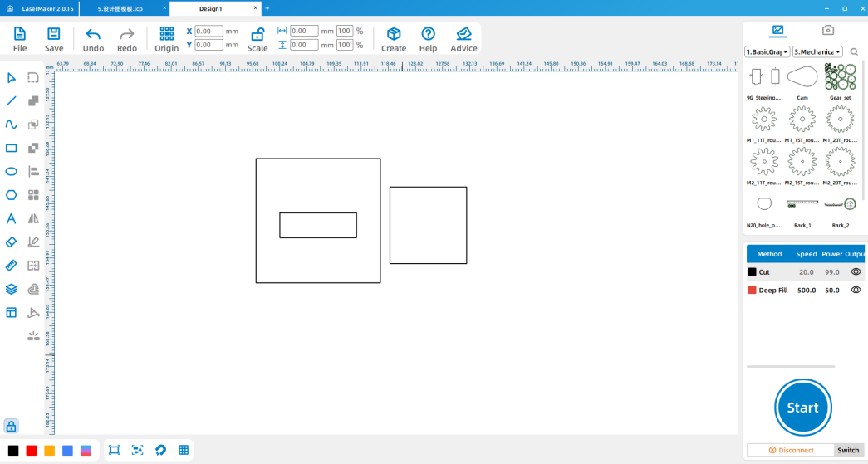Select the text tool
Viewport: 868px width, 464px height.
click(11, 218)
